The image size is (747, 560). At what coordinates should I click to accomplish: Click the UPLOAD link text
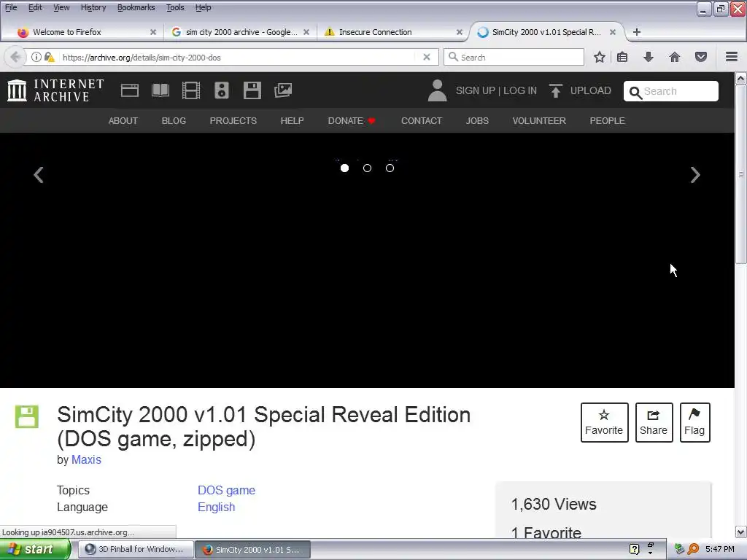click(591, 90)
